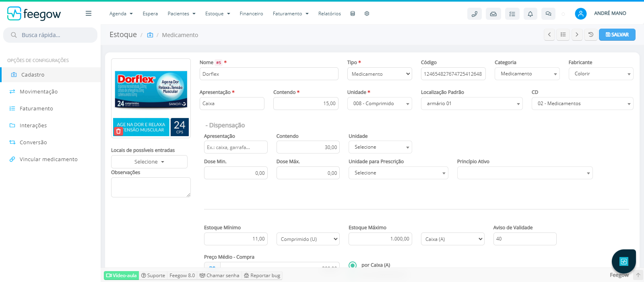Click the Código input field

point(453,74)
